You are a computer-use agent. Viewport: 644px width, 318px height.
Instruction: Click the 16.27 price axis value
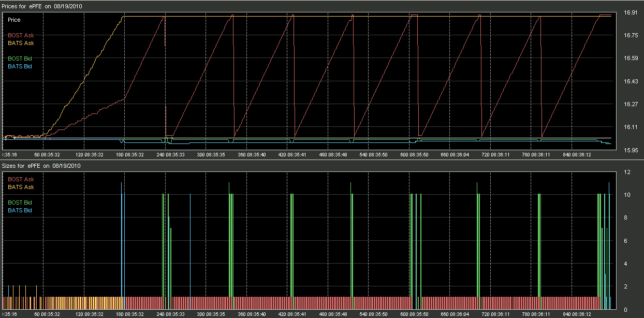click(x=631, y=104)
